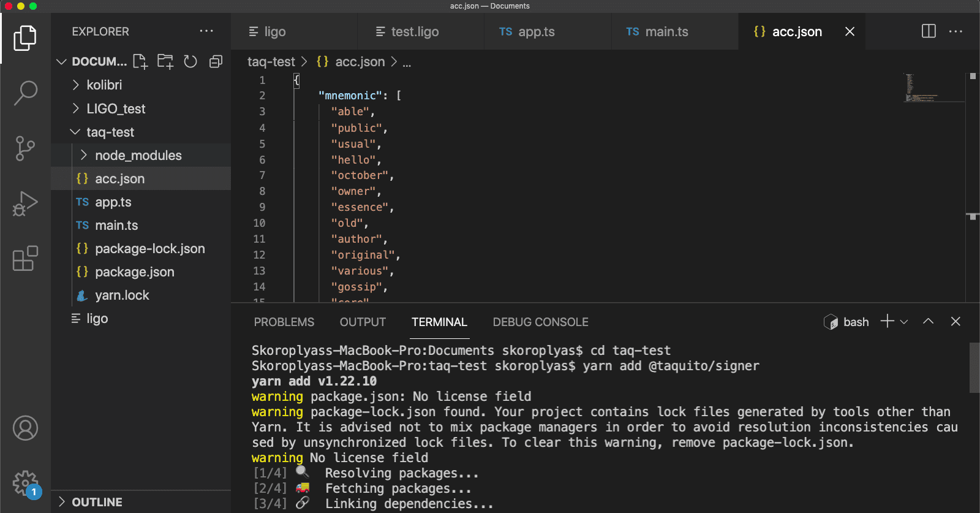Click the New File icon in Explorer
Screen dimensions: 980x513
(140, 61)
